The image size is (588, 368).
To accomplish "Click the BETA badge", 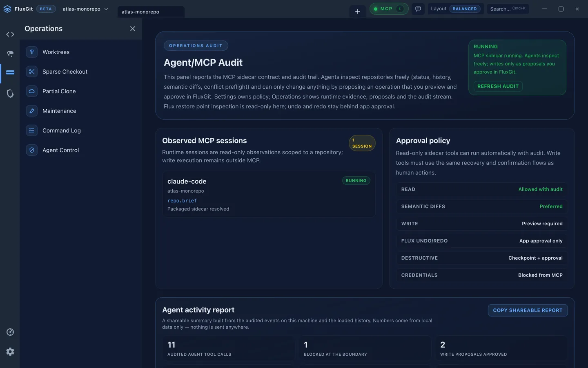I will click(x=46, y=9).
